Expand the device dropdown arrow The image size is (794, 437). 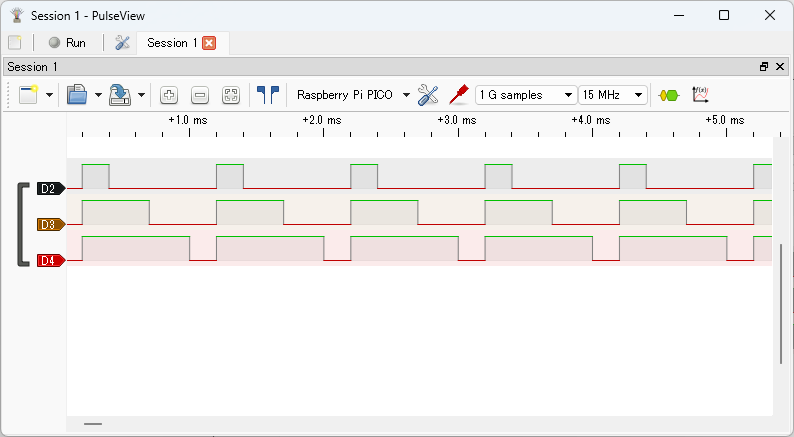coord(406,95)
